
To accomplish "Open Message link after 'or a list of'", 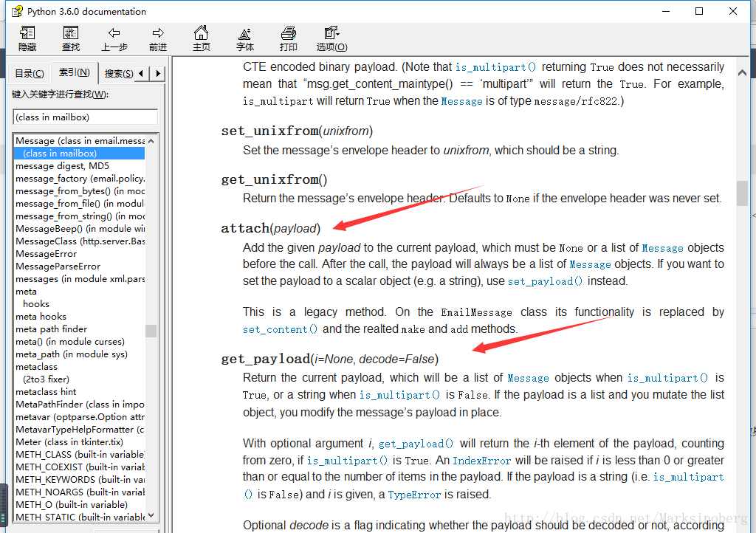I will coord(662,248).
